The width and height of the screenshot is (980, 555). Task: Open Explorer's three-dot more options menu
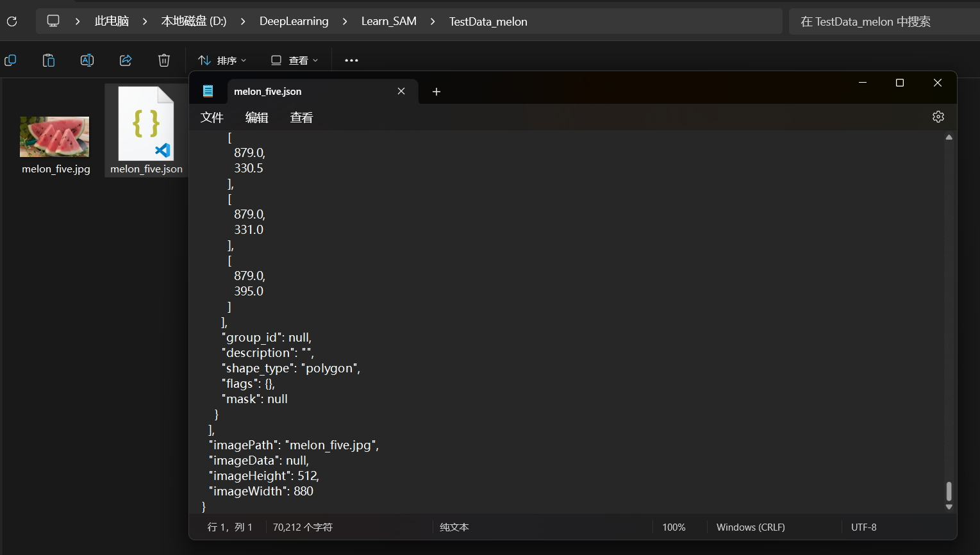tap(351, 60)
